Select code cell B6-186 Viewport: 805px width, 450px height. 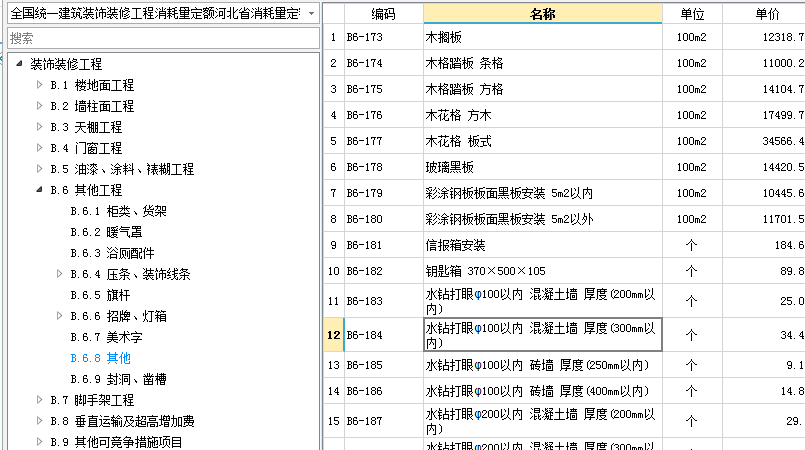tap(384, 391)
